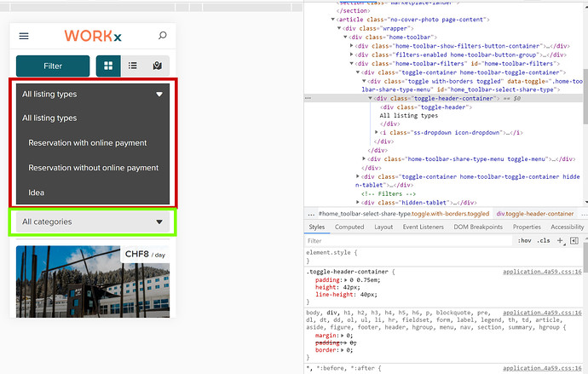The height and width of the screenshot is (374, 588).
Task: Click the .toggle-header-container selector text
Action: click(347, 272)
